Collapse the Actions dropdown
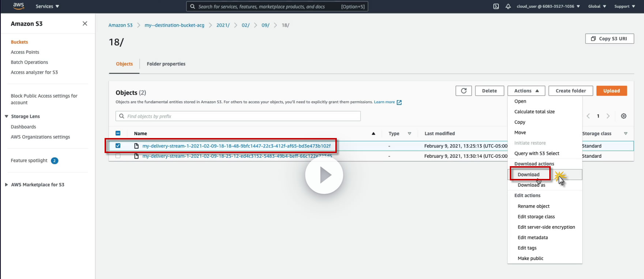The height and width of the screenshot is (279, 644). pyautogui.click(x=526, y=91)
